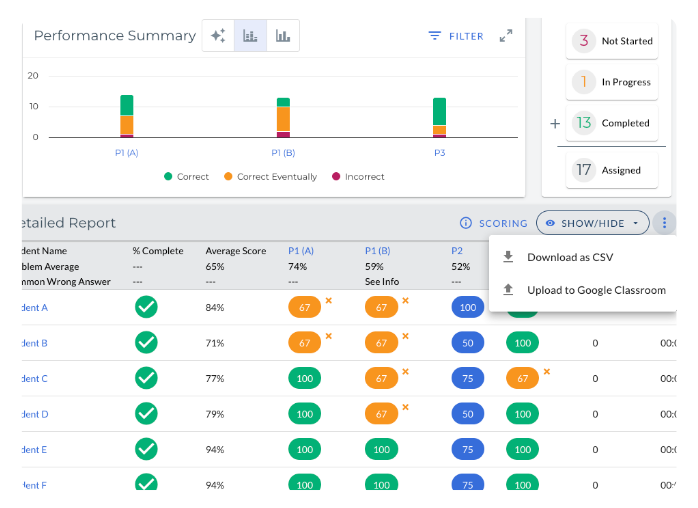
Task: Click Student B's completion checkmark
Action: (x=146, y=342)
